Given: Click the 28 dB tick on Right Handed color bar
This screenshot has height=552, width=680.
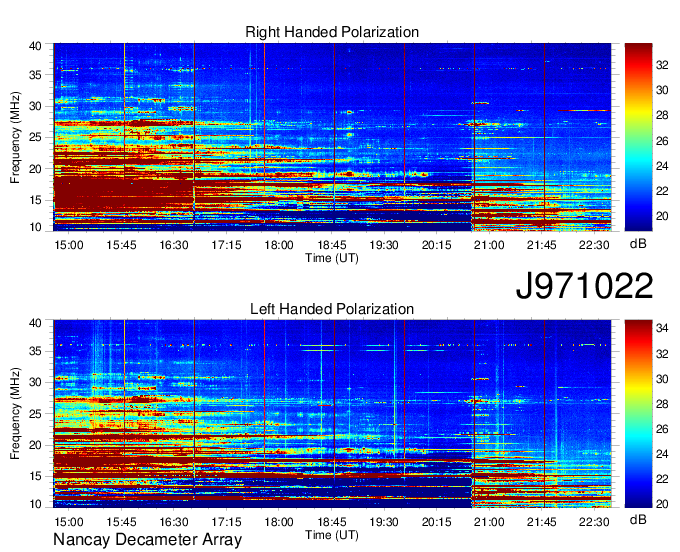Looking at the screenshot, I should click(662, 115).
